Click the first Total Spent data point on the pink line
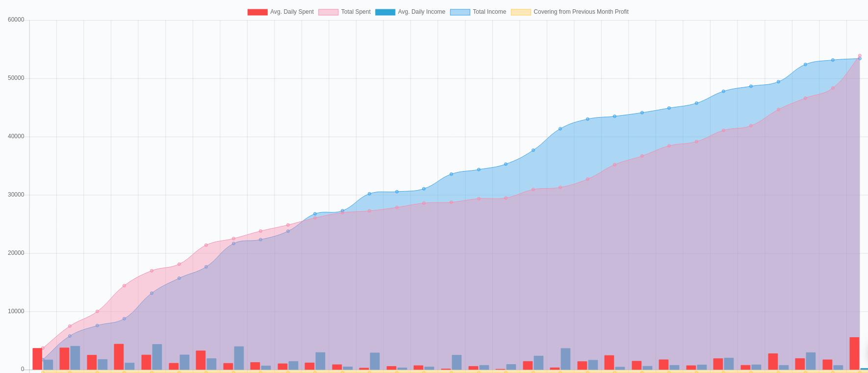This screenshot has height=373, width=868. click(x=43, y=348)
